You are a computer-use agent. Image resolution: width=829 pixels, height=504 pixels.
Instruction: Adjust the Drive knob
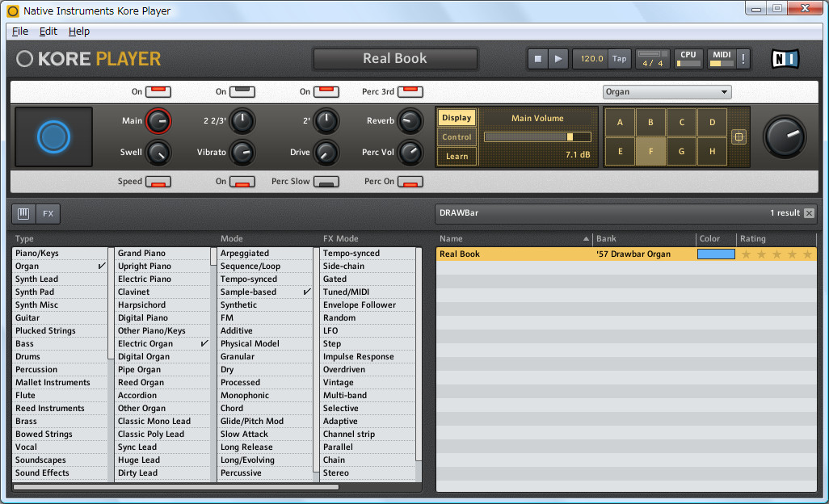pyautogui.click(x=326, y=153)
